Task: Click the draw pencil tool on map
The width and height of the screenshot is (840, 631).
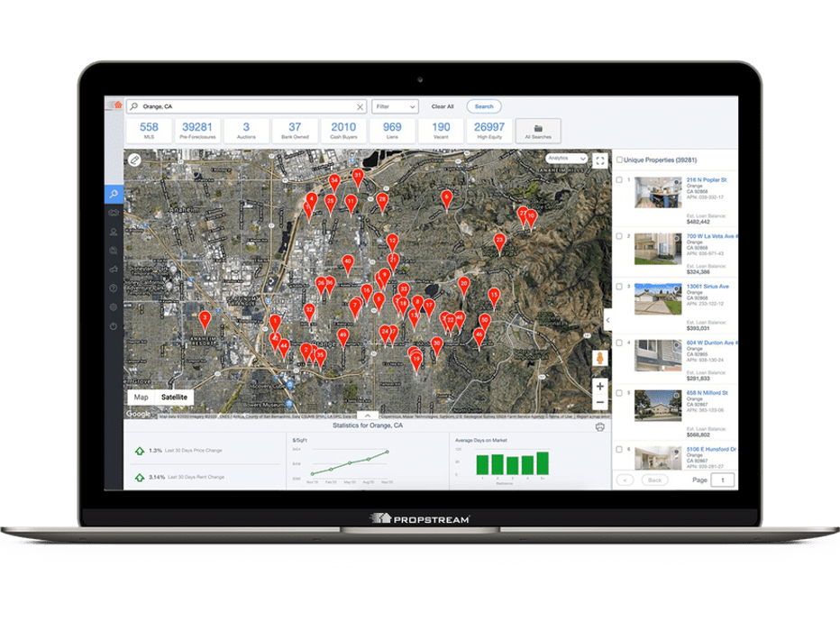Action: coord(134,160)
